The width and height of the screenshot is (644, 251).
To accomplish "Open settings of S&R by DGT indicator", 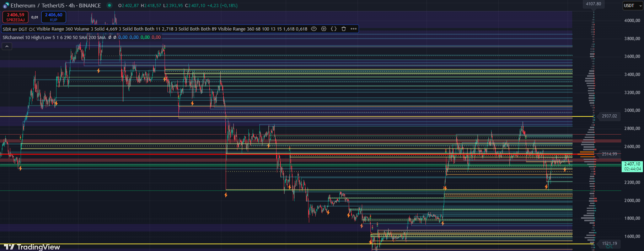I will point(324,29).
